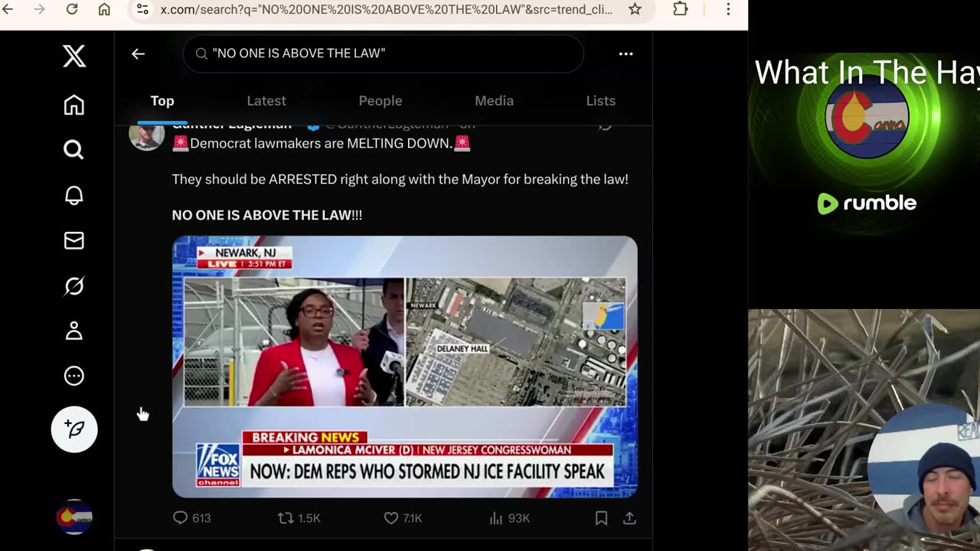Reply to the tweet with 613 replies
The width and height of the screenshot is (980, 551).
(191, 518)
